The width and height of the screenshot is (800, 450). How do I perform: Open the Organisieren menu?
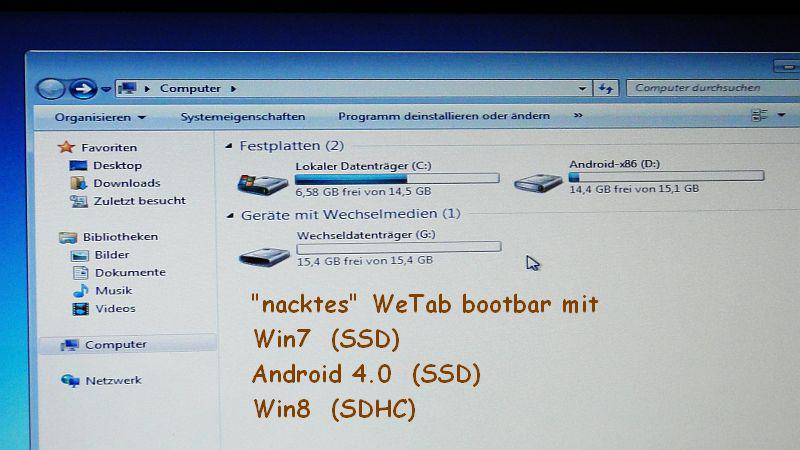point(100,117)
